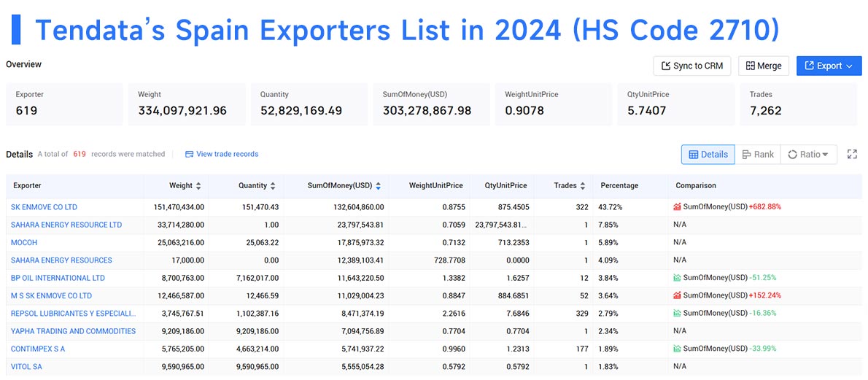Open the SK ENMOVE CO LTD exporter link
This screenshot has height=380, width=868.
(x=44, y=207)
